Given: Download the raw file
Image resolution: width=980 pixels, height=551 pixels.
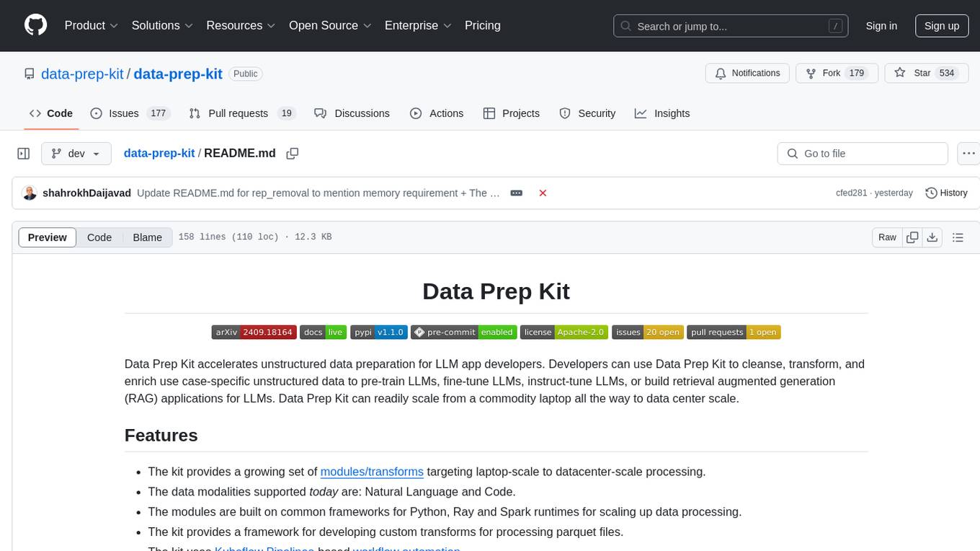Looking at the screenshot, I should tap(932, 237).
